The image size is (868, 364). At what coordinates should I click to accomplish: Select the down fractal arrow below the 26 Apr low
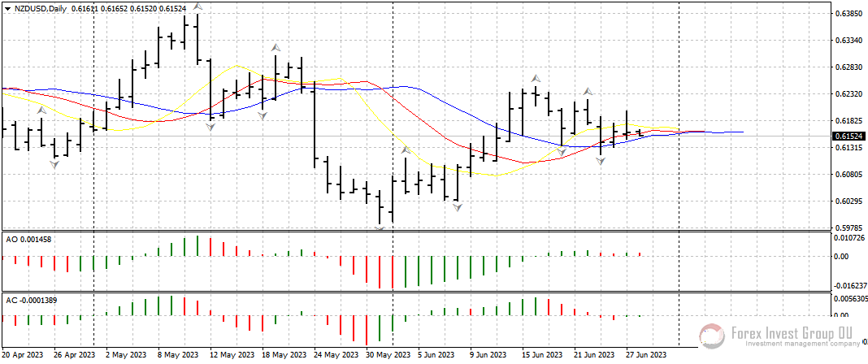click(54, 165)
